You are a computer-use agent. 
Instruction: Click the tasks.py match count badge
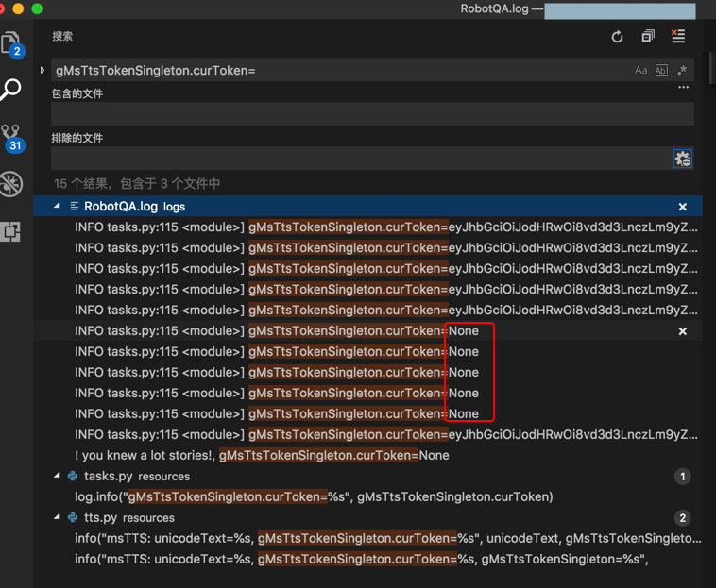point(683,477)
